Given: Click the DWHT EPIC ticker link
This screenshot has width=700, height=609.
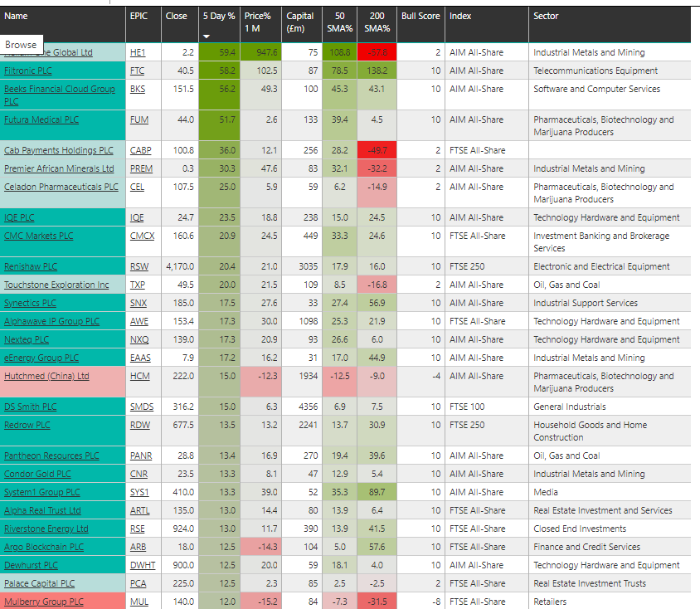Looking at the screenshot, I should (143, 566).
